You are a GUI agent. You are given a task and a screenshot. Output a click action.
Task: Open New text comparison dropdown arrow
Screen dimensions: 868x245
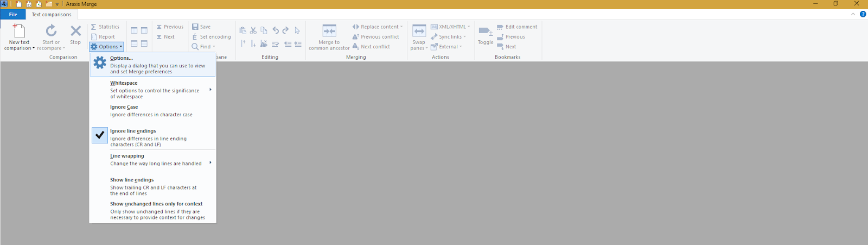(34, 48)
